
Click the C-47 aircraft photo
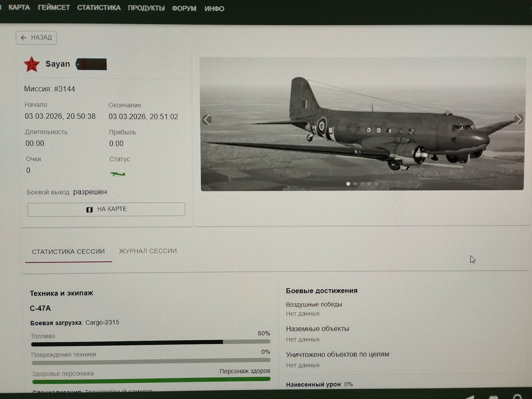[362, 124]
